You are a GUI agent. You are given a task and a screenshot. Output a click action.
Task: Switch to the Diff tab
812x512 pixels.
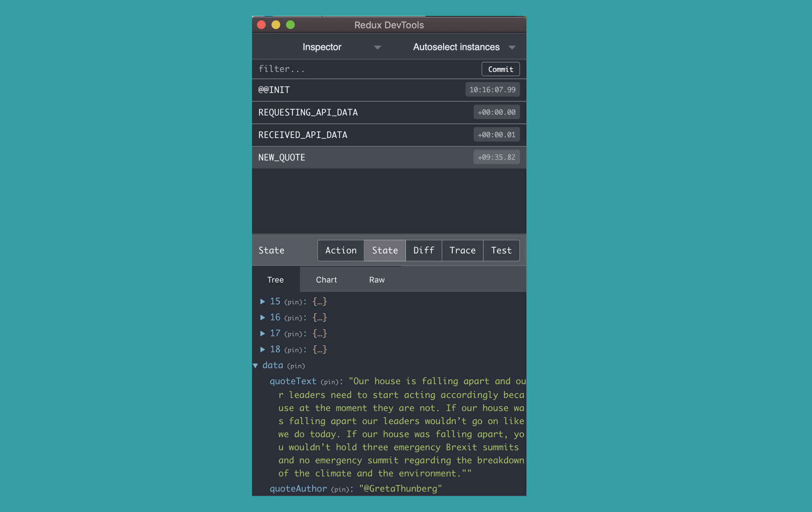(x=423, y=250)
